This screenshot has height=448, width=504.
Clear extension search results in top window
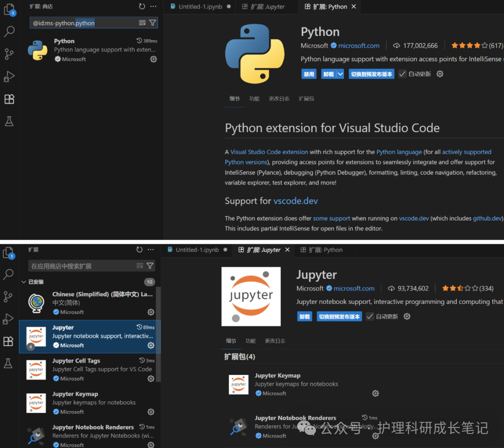[x=142, y=23]
